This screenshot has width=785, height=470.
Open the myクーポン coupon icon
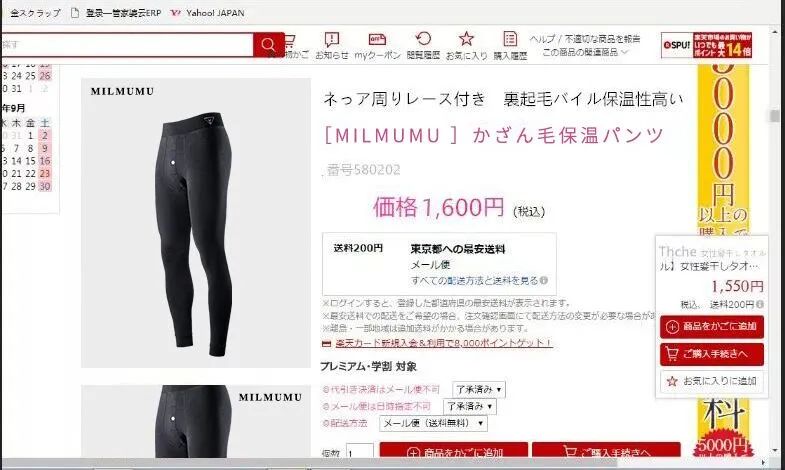377,46
